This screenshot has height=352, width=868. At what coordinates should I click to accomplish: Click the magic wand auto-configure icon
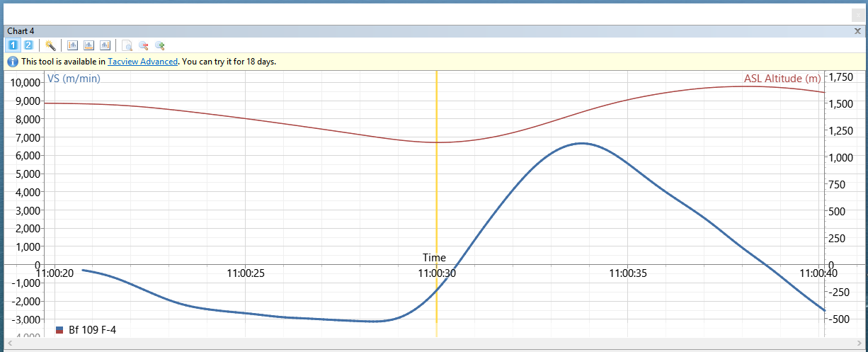pos(50,45)
